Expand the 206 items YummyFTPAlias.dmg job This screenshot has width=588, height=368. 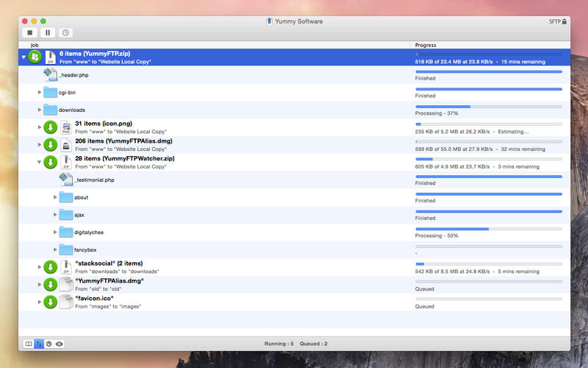[x=40, y=145]
